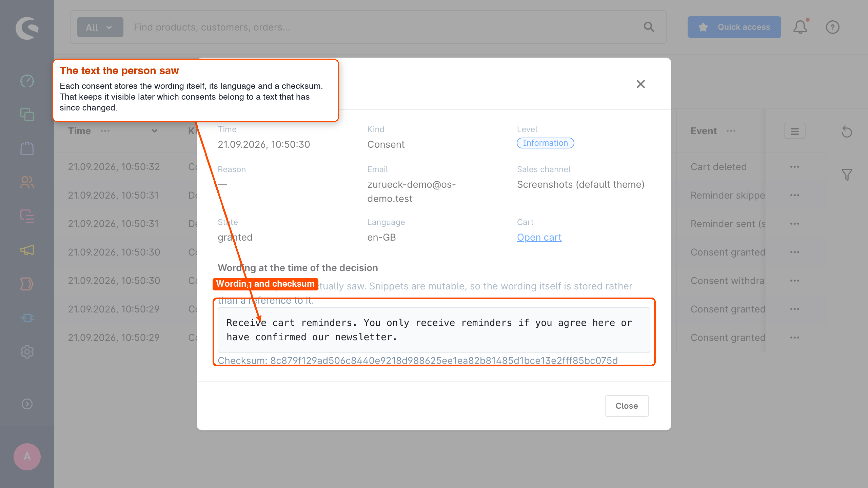Click the stored wording text box

[434, 330]
